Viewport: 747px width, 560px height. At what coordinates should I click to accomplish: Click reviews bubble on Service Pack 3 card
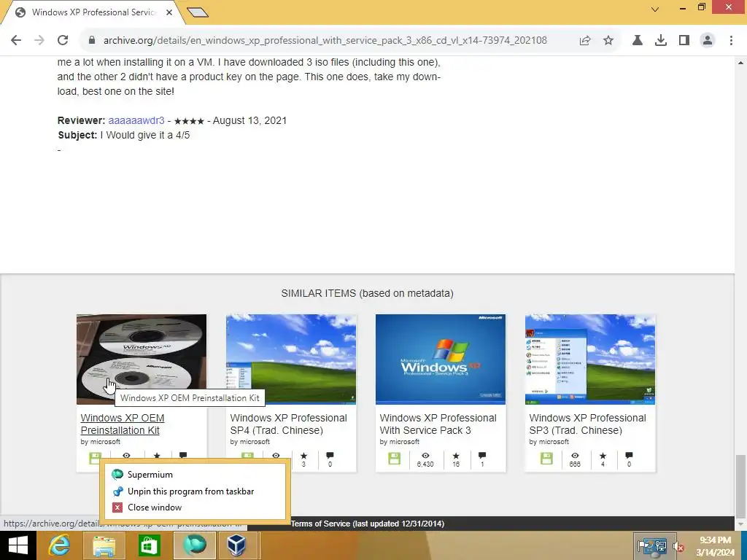pos(482,456)
